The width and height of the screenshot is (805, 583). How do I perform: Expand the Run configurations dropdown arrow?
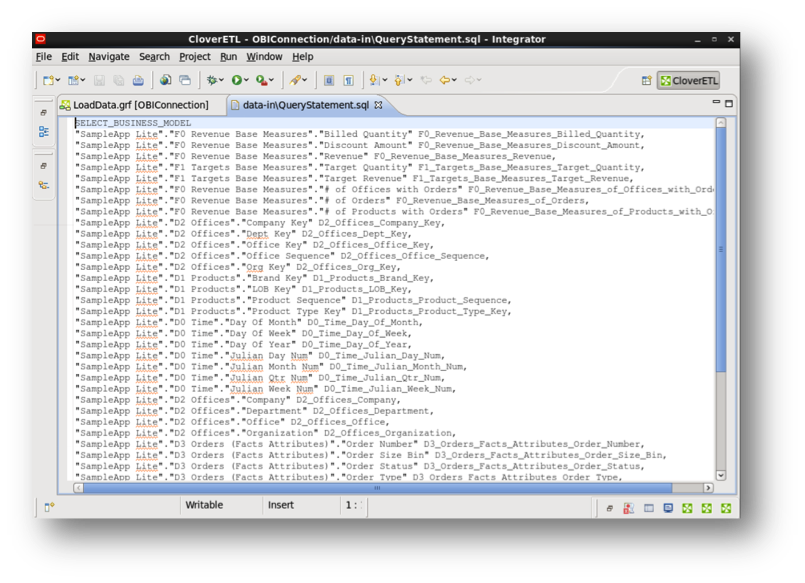[246, 80]
